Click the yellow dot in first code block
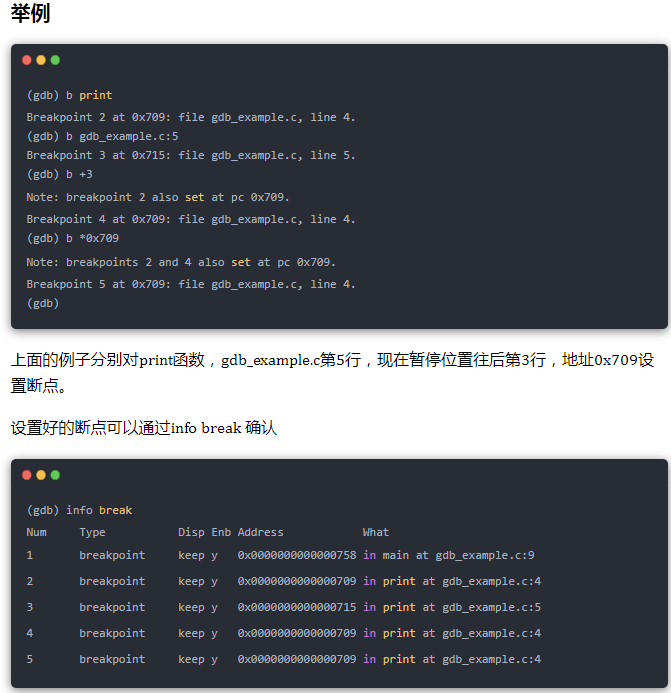671x693 pixels. click(x=41, y=60)
